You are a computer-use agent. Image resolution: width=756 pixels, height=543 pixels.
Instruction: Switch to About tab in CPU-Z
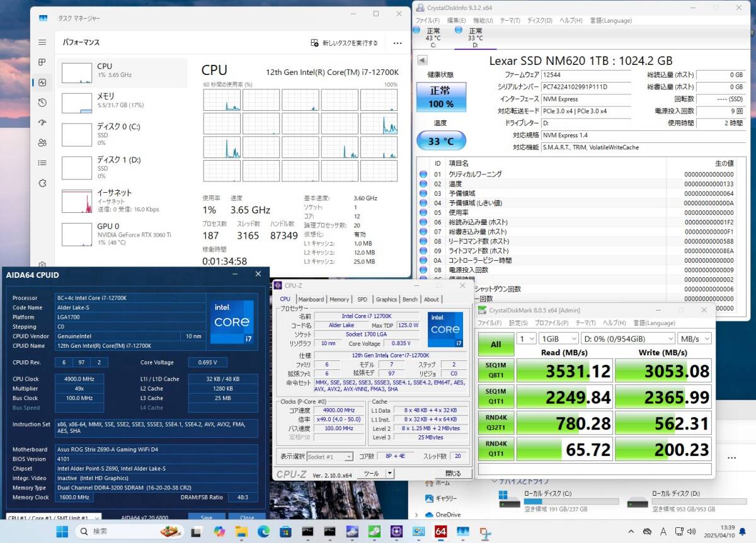pyautogui.click(x=432, y=299)
